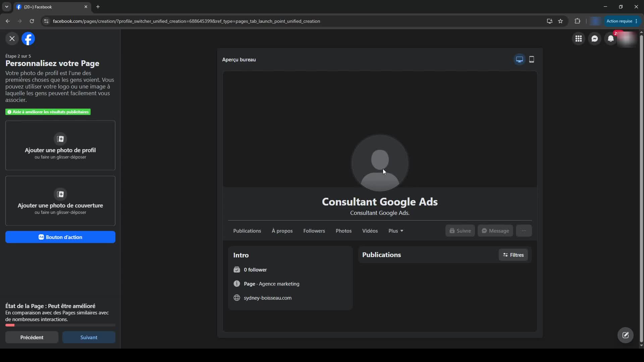Screen dimensions: 644x362
Task: Click the Bouton d'action button
Action: 60,237
